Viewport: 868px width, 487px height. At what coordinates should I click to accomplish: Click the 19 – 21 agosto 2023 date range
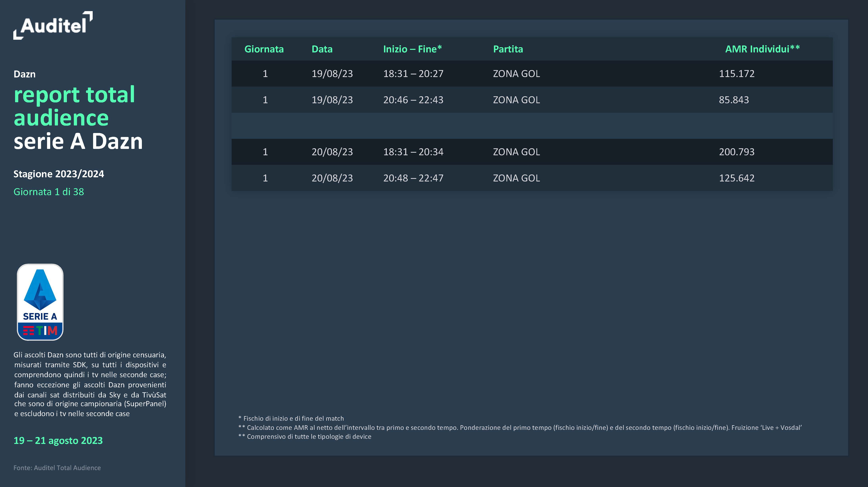pyautogui.click(x=58, y=441)
